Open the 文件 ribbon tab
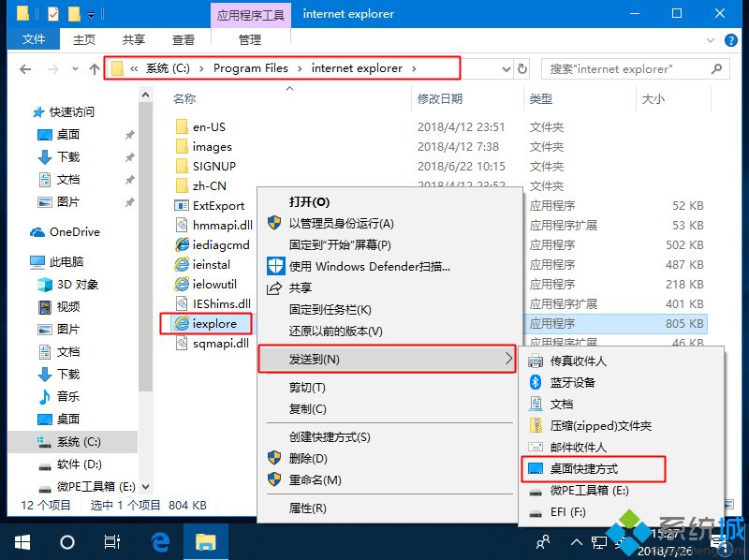 pos(34,39)
